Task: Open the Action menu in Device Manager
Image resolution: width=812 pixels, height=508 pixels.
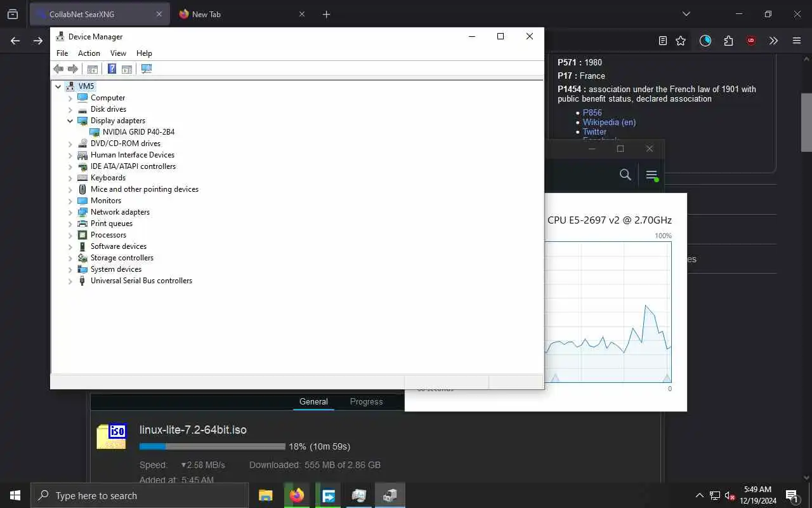Action: (x=89, y=53)
